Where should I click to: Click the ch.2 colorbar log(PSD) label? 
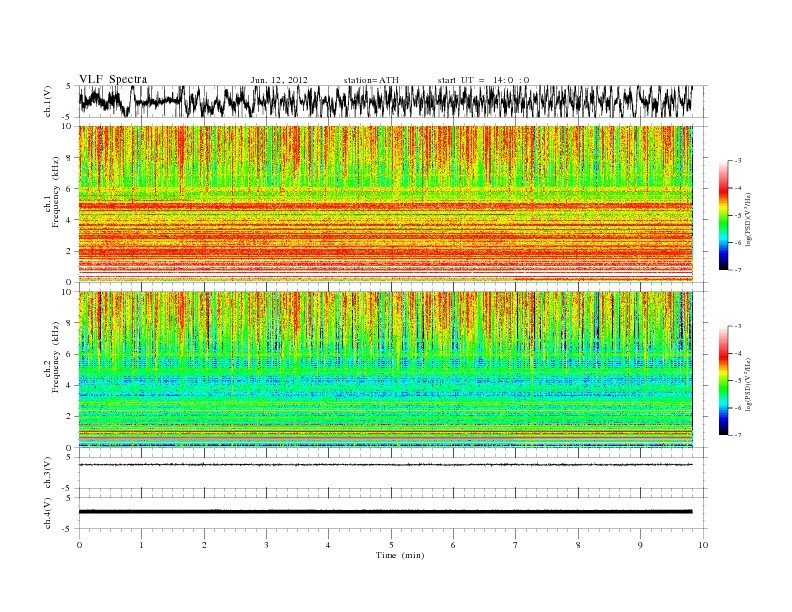click(x=749, y=384)
